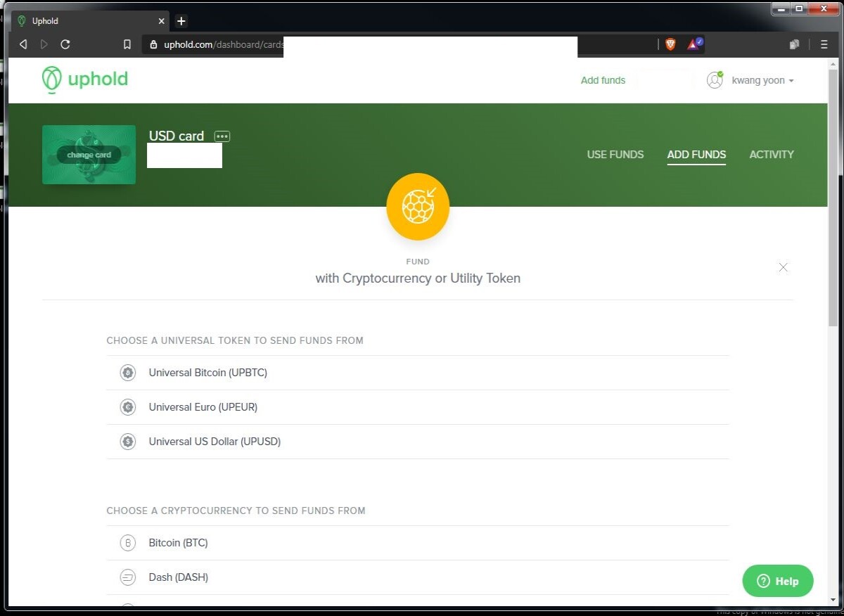The image size is (844, 616).
Task: Choose Universal Euro (UPEUR) as funding source
Action: 417,407
